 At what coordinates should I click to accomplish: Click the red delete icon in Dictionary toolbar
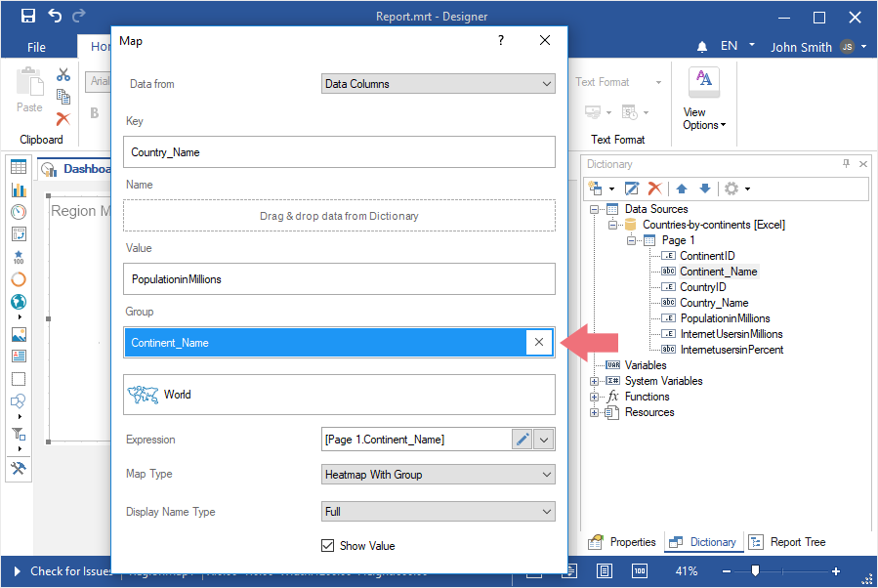pyautogui.click(x=655, y=188)
